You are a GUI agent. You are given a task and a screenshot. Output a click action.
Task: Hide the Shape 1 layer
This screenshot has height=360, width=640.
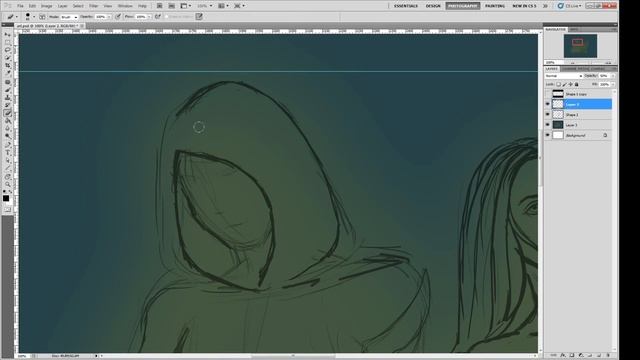(x=548, y=114)
